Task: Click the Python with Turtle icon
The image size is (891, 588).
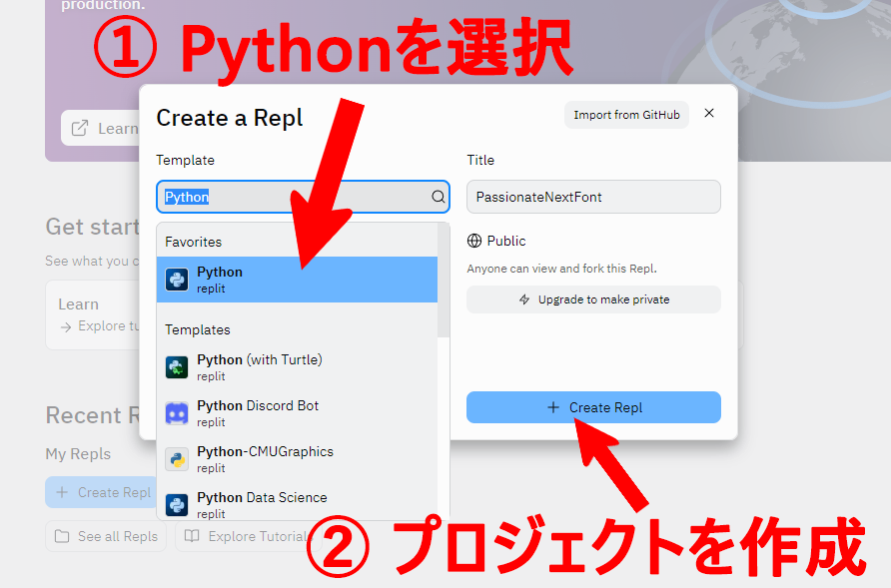Action: [177, 367]
